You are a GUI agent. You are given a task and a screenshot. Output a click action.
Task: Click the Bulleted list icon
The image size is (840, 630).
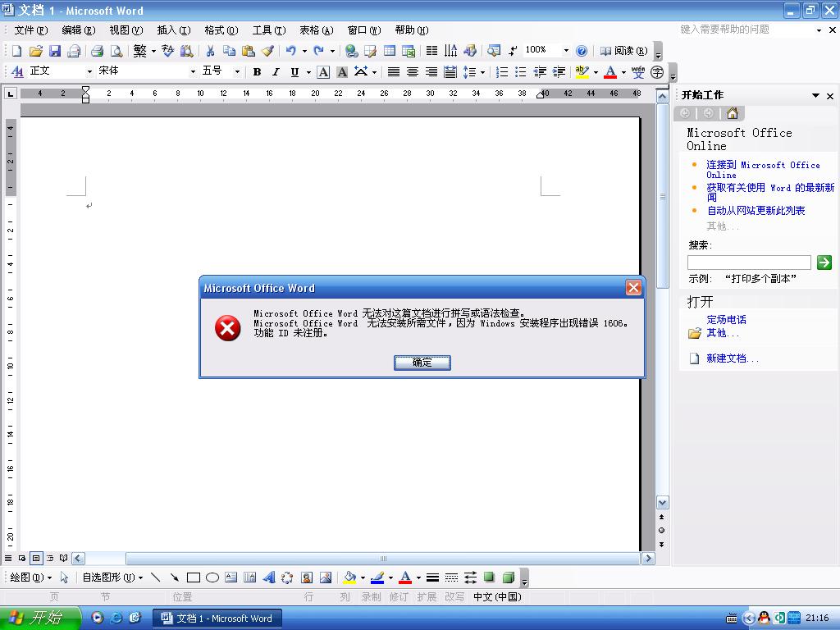520,72
